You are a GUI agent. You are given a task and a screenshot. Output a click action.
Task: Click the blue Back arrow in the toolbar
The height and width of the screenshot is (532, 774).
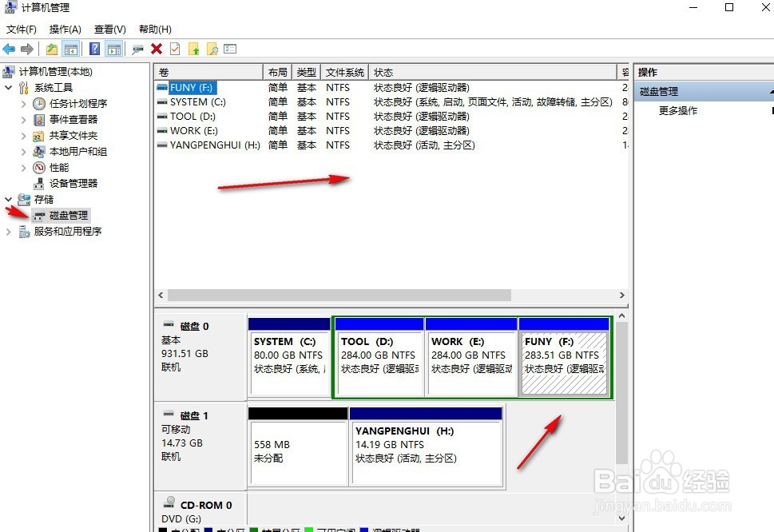click(x=9, y=49)
